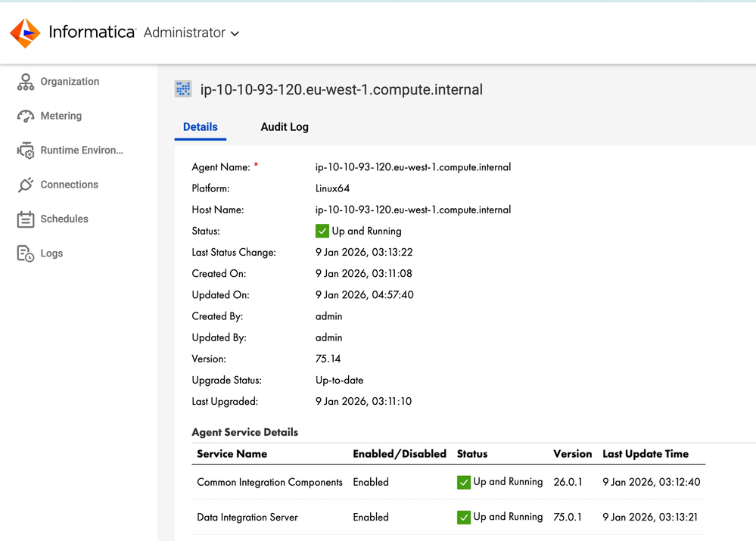Click the Logs icon in sidebar
Viewport: 756px width, 541px height.
click(26, 253)
